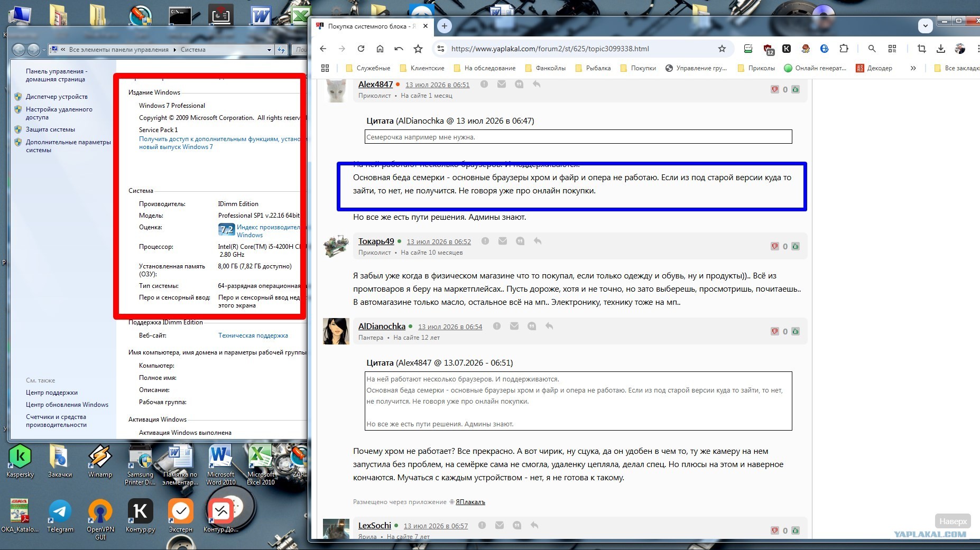Screen dimensions: 980x550
Task: View site information next to the URL
Action: 440,49
